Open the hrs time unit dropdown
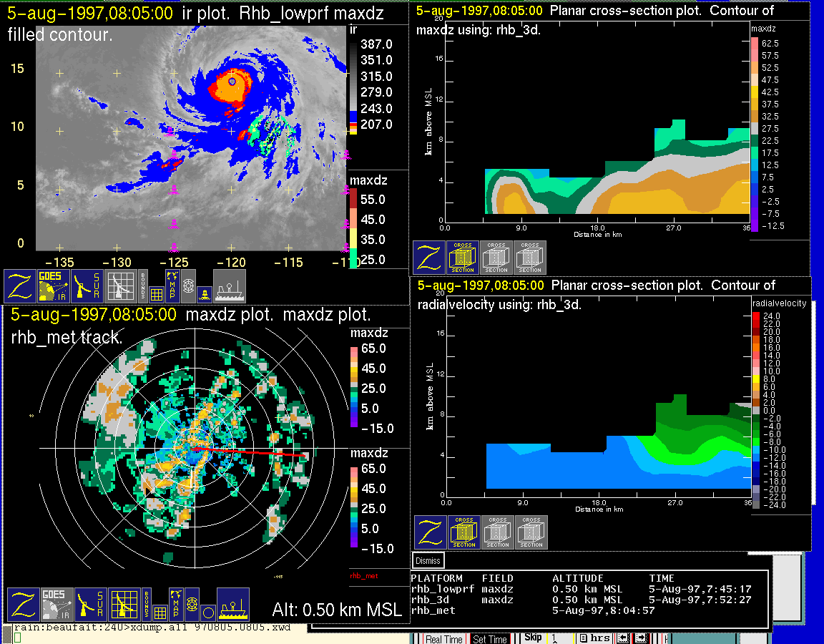This screenshot has height=644, width=824. tap(594, 638)
